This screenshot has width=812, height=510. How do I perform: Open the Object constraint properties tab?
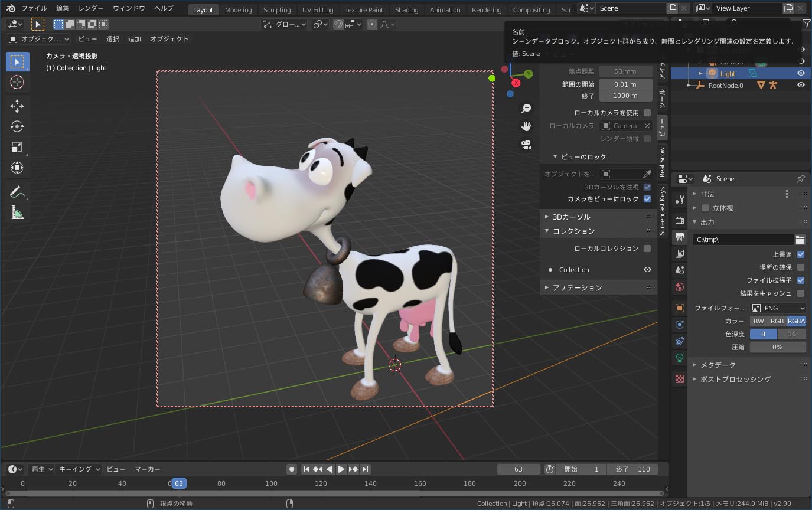(x=679, y=341)
